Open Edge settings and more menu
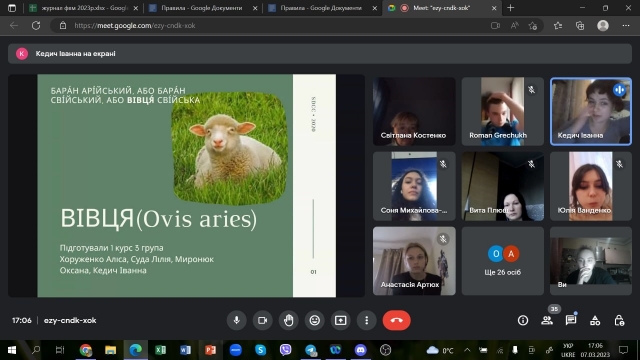This screenshot has height=360, width=640. click(x=626, y=25)
